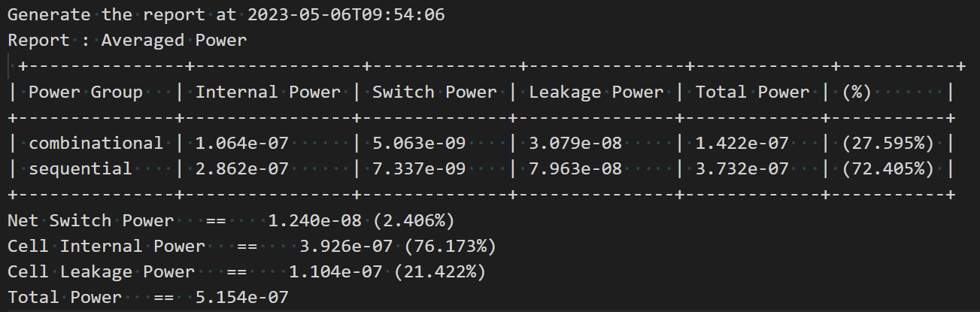Select the 'Total Power' column header
The height and width of the screenshot is (312, 980).
point(753,92)
